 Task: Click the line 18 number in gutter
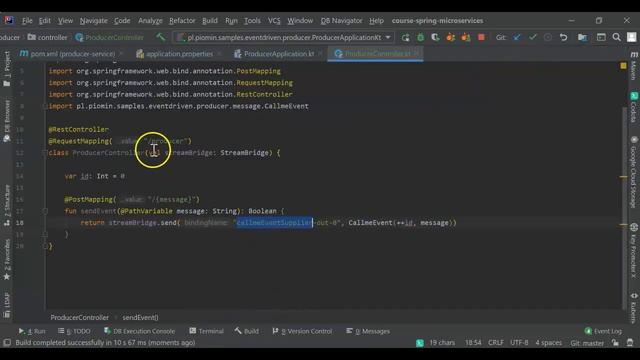(20, 223)
